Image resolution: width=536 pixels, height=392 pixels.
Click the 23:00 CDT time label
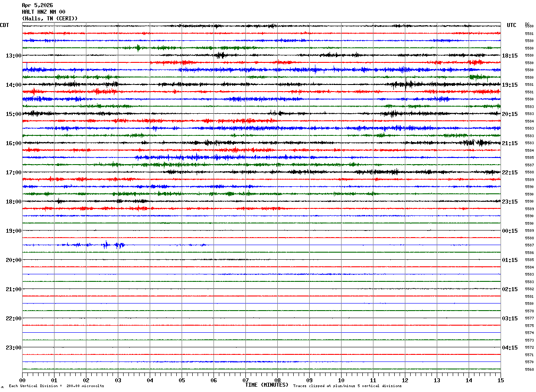coord(13,348)
